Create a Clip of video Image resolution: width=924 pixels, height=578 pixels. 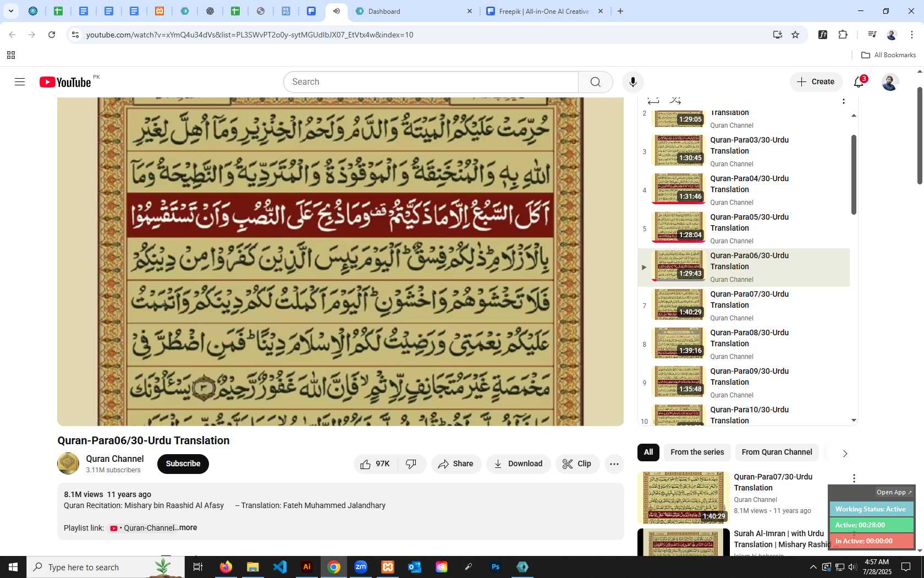click(577, 464)
